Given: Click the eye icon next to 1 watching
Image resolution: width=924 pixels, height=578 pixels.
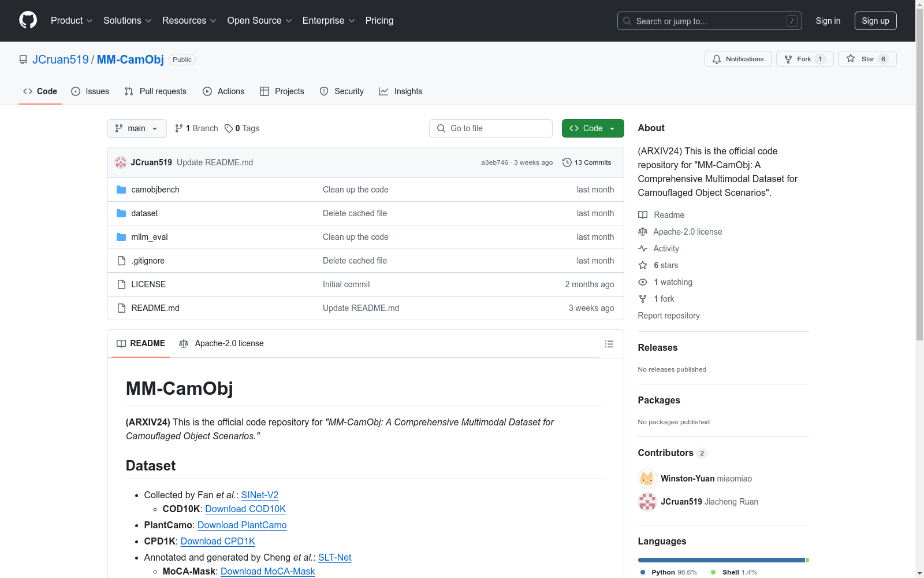Looking at the screenshot, I should (x=643, y=282).
